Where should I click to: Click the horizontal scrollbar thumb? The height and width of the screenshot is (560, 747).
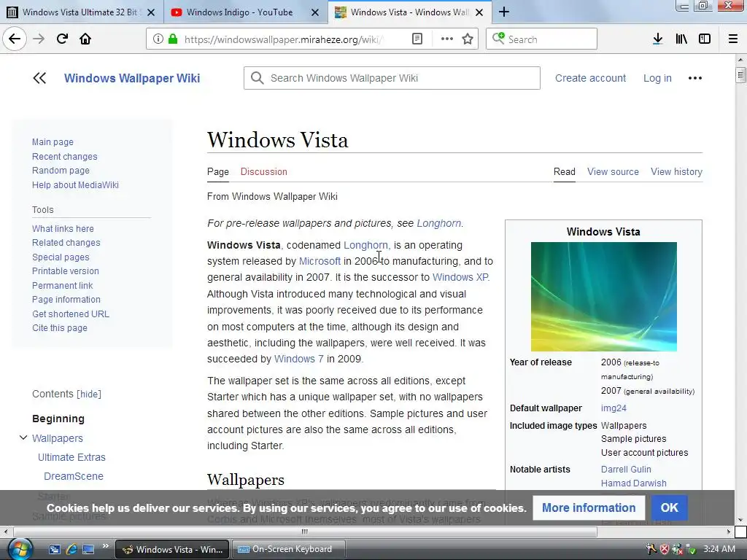305,532
